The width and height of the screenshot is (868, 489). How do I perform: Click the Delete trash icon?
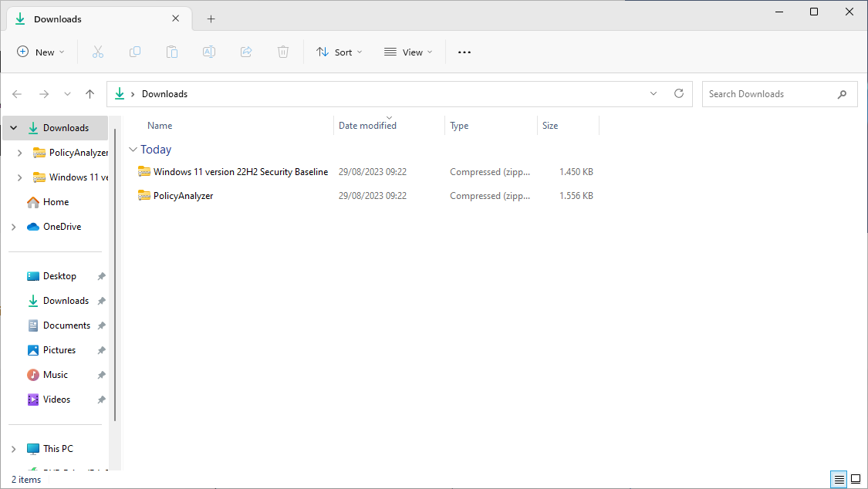pos(283,52)
